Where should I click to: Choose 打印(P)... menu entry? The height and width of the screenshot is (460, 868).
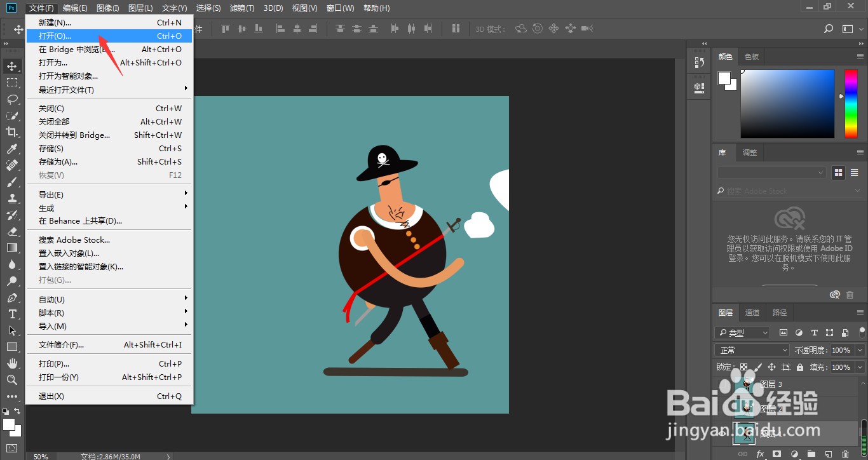(x=109, y=364)
